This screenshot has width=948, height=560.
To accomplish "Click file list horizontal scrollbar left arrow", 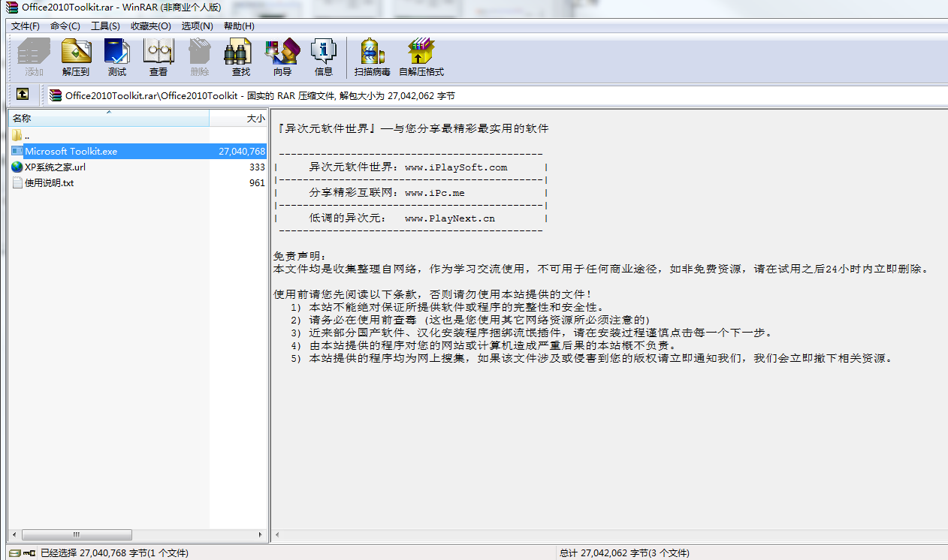I will [x=14, y=534].
